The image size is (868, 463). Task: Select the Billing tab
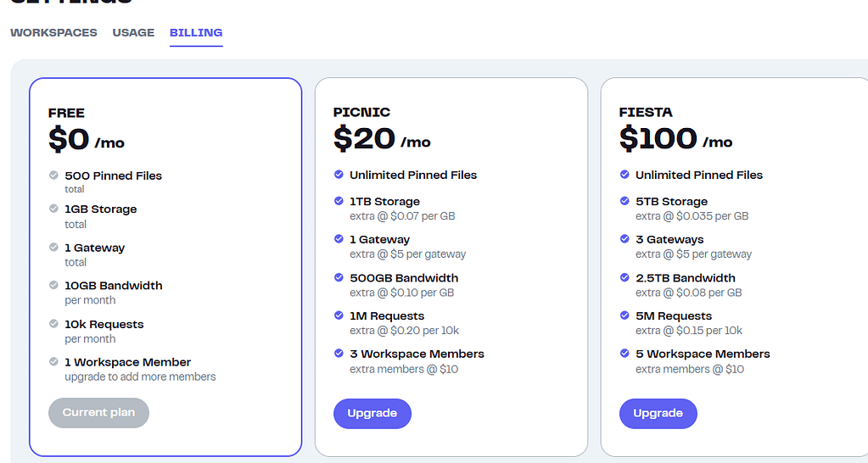(196, 33)
